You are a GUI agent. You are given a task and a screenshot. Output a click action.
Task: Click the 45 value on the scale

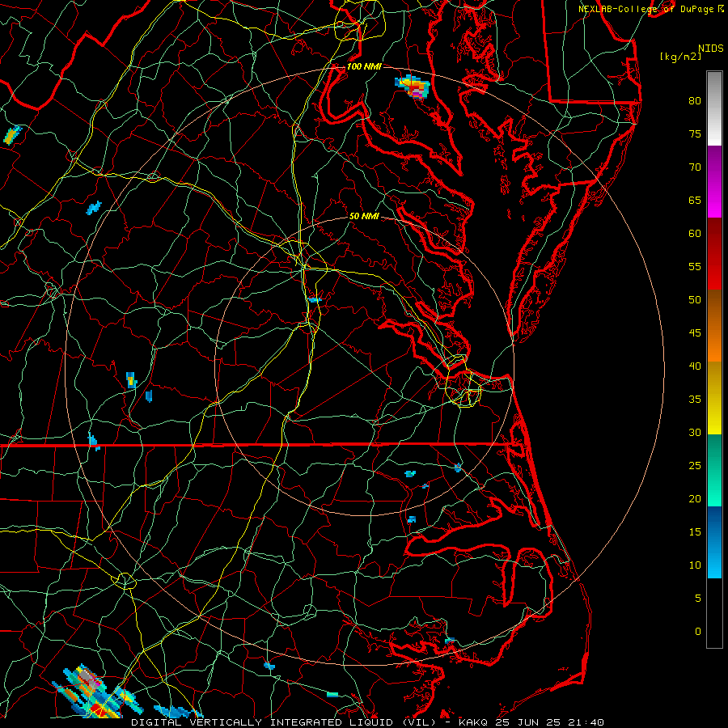coord(695,333)
